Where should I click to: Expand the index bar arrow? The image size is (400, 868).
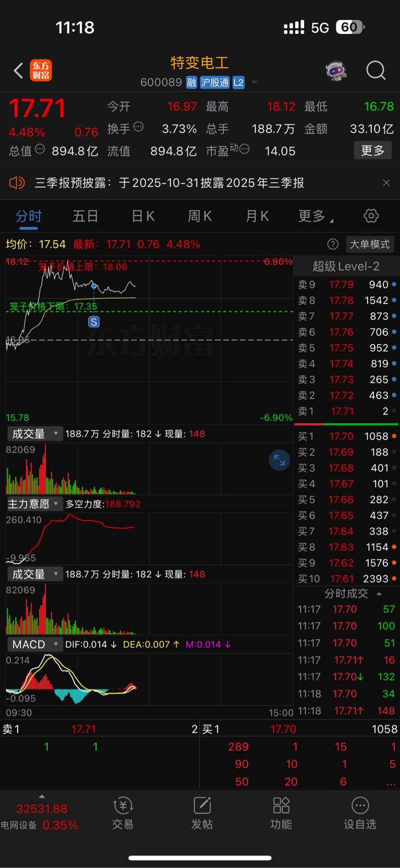coord(42,796)
